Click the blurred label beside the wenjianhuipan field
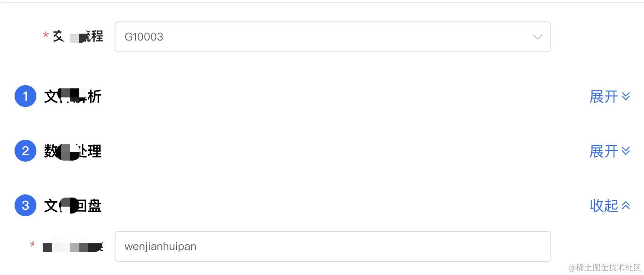 72,247
